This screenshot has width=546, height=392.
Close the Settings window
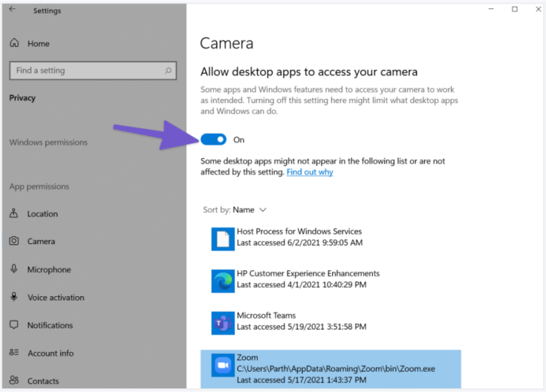[538, 9]
